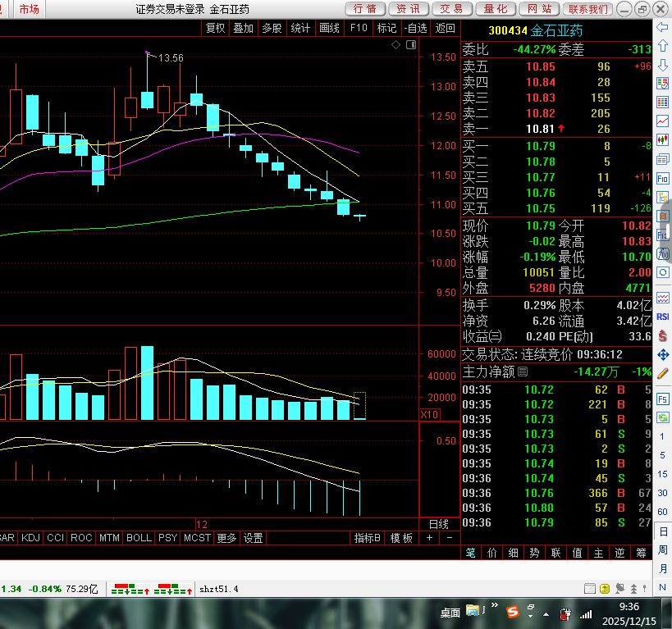Open the 叠加 overlay menu

pos(244,28)
